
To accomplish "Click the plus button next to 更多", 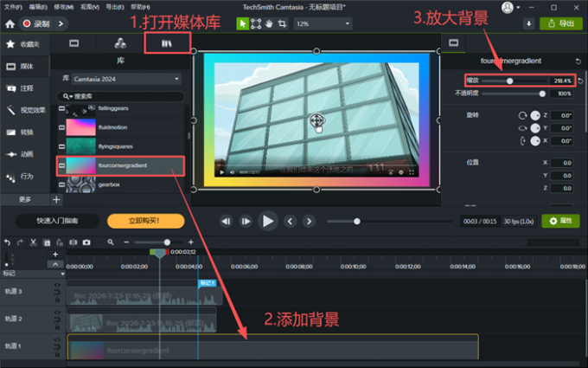I will [56, 199].
